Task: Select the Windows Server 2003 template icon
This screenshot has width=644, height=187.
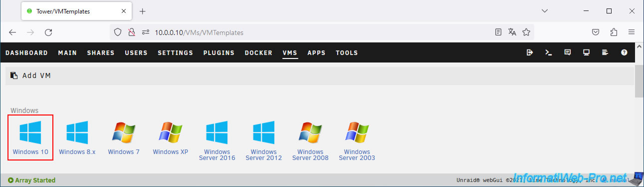Action: (357, 132)
